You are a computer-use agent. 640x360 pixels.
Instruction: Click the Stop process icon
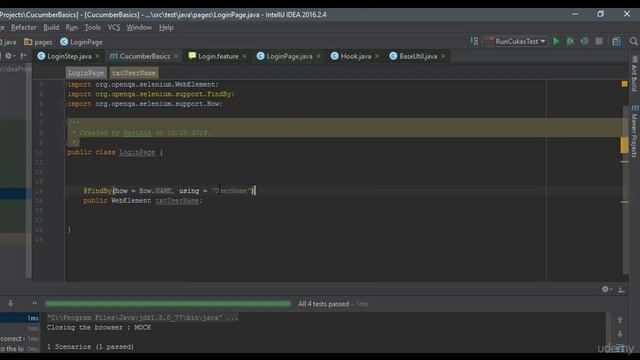click(x=599, y=41)
